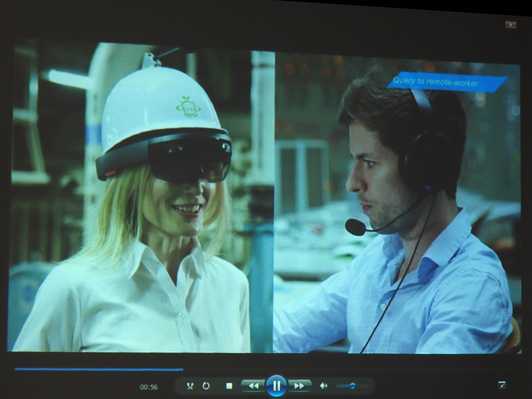
Task: Stop the video with stop button
Action: [x=229, y=386]
